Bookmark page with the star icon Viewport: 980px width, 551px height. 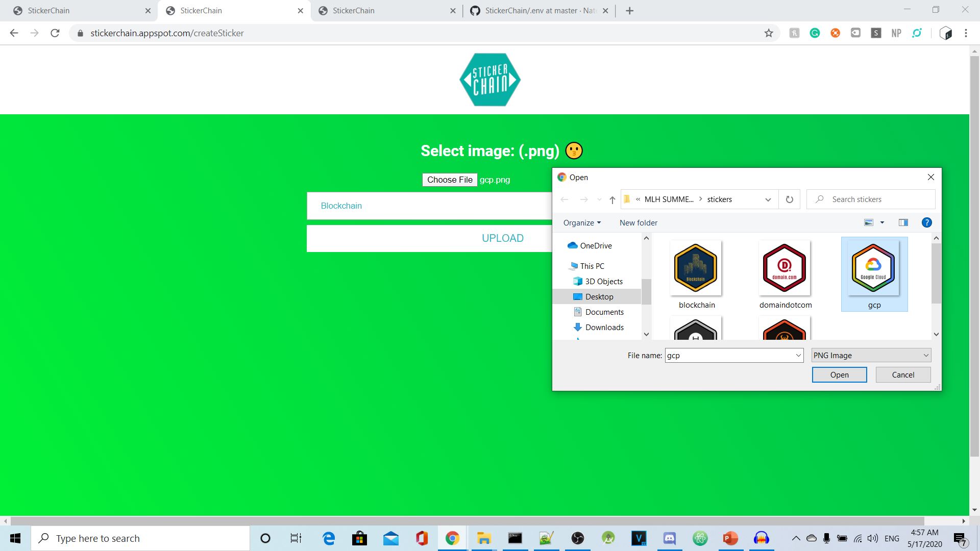tap(769, 33)
